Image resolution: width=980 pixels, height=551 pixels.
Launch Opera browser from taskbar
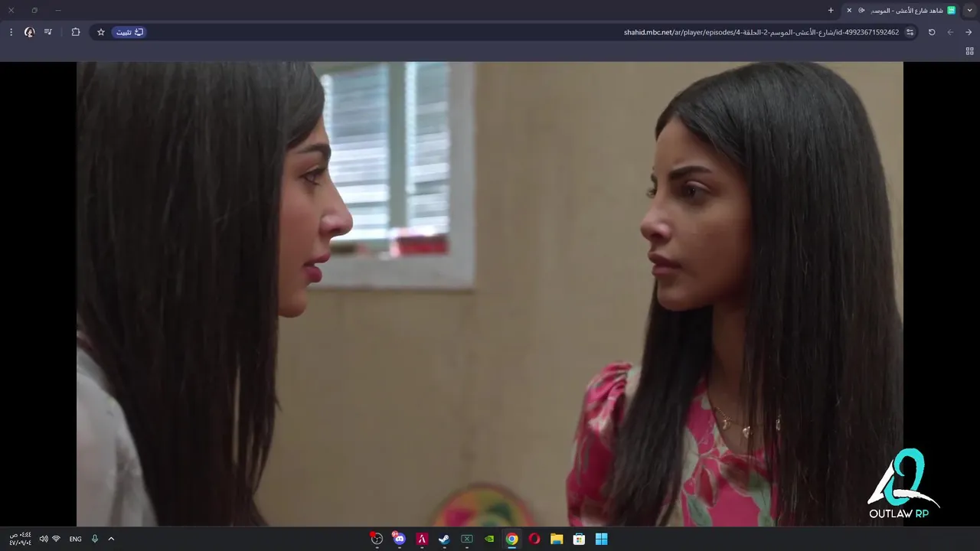click(534, 539)
